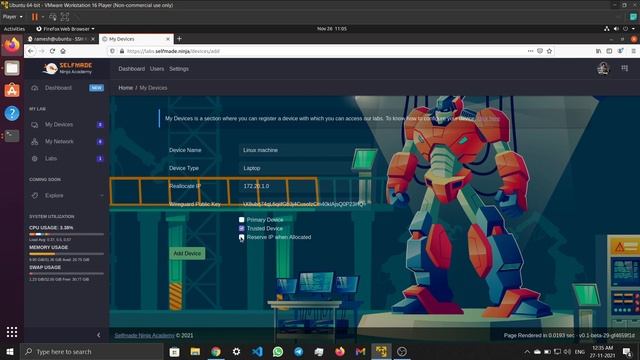Viewport: 640px width, 360px height.
Task: Open new tab with plus button
Action: pos(179,39)
